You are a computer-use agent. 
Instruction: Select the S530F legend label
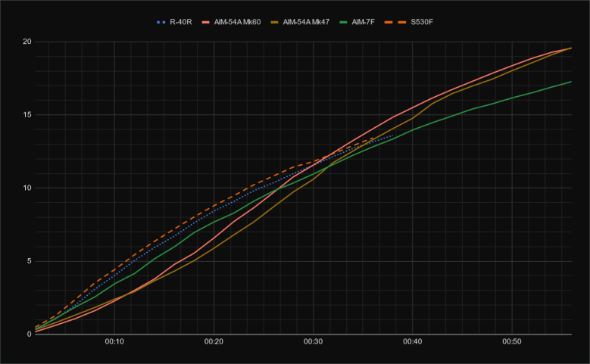420,22
